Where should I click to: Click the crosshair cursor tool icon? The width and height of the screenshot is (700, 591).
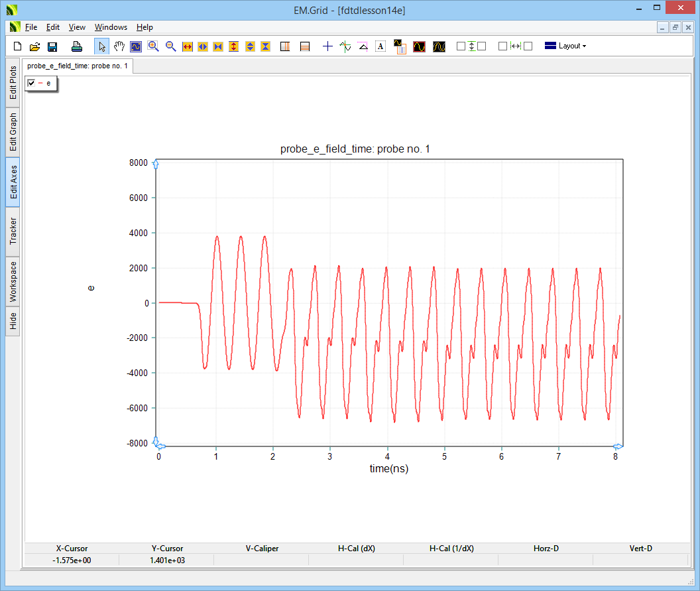[x=327, y=46]
